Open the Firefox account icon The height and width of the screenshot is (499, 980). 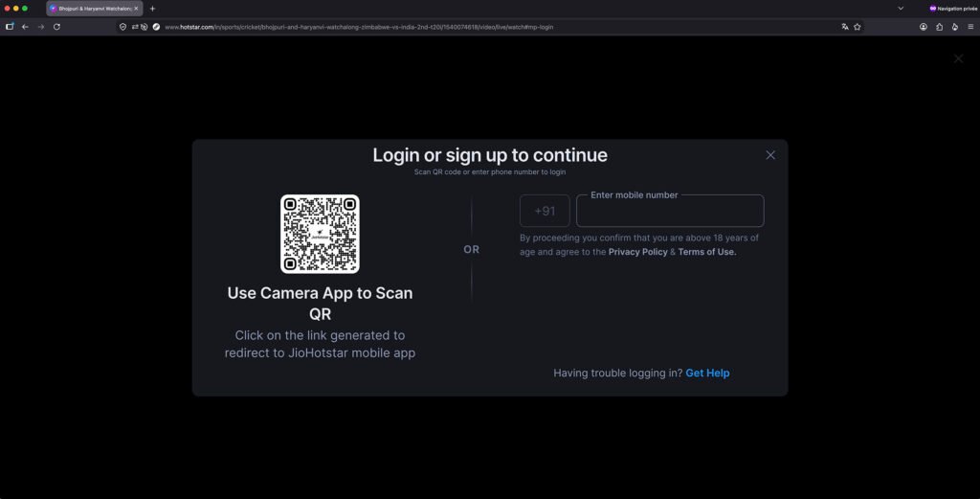pos(924,27)
